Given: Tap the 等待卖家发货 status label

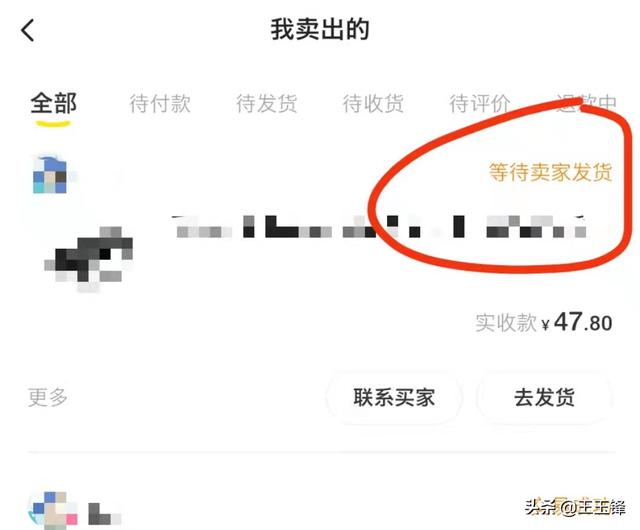Looking at the screenshot, I should coord(550,171).
